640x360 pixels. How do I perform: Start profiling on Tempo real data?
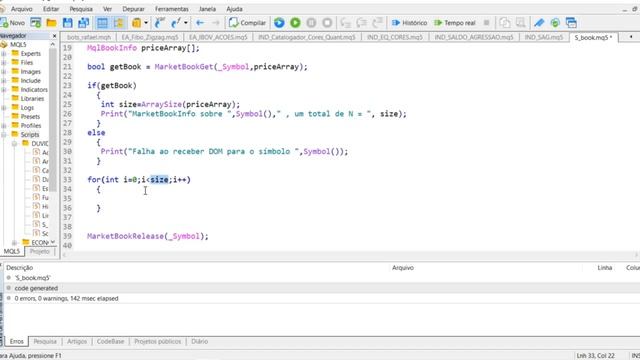pyautogui.click(x=455, y=23)
